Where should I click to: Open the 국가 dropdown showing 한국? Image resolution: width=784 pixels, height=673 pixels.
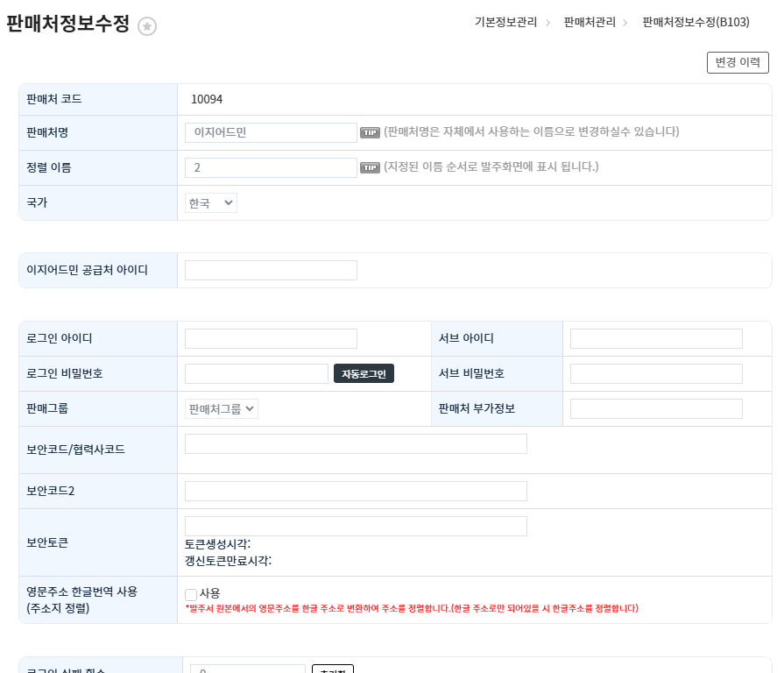211,202
